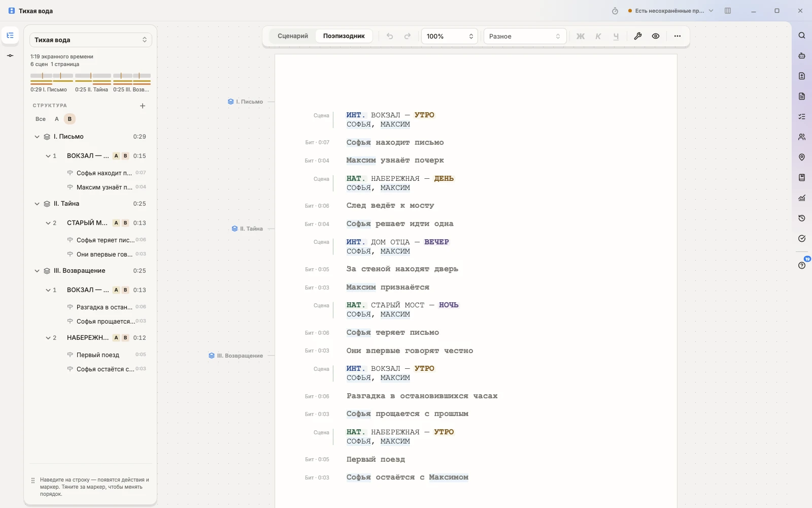Click the wrench tools icon in toolbar

tap(638, 36)
